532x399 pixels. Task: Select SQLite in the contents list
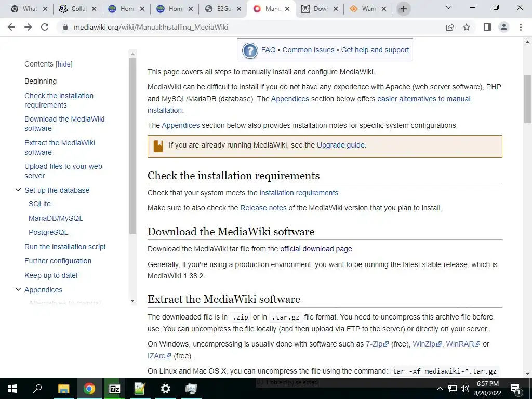point(39,204)
